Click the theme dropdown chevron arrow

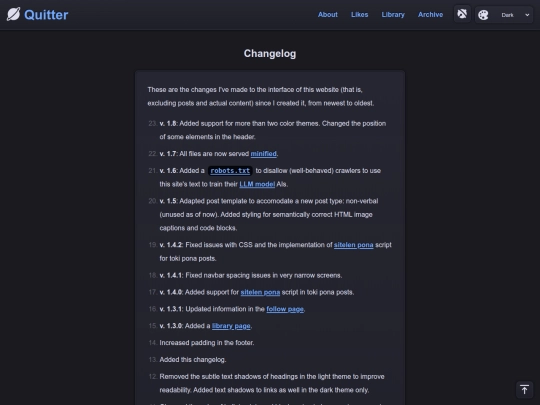coord(527,15)
